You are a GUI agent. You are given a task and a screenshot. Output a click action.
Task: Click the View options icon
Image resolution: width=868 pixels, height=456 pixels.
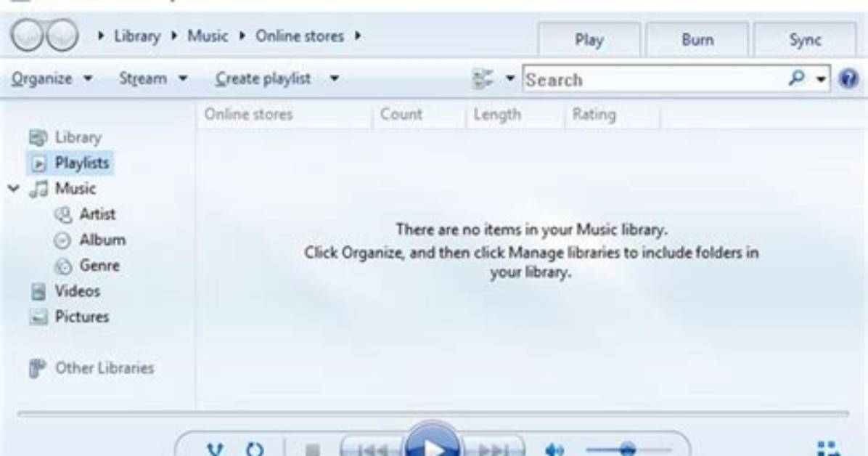point(483,78)
